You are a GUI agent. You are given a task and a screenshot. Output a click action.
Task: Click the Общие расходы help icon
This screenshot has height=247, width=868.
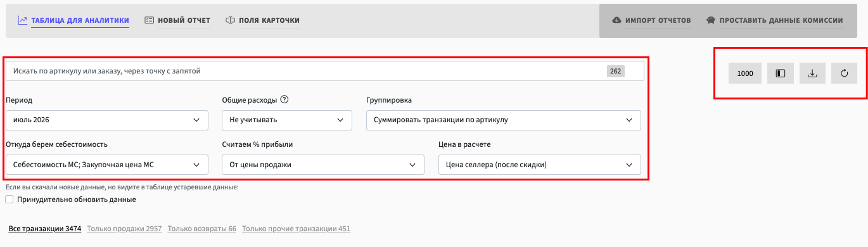tap(284, 99)
